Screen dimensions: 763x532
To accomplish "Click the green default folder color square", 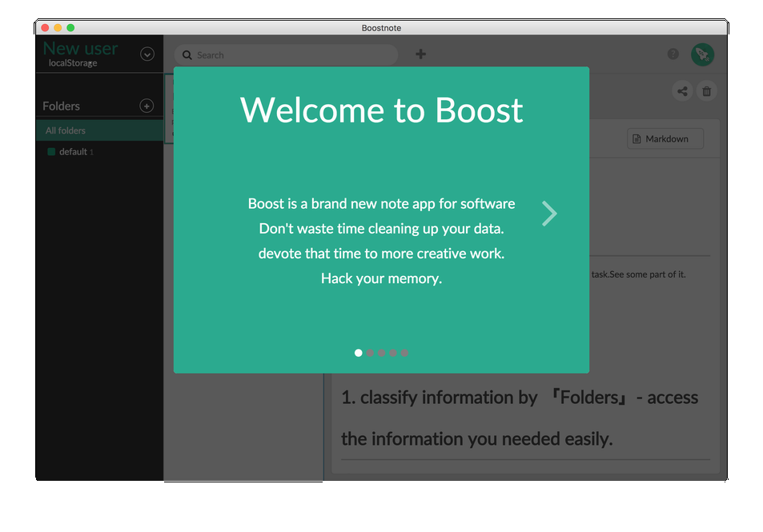I will click(51, 152).
